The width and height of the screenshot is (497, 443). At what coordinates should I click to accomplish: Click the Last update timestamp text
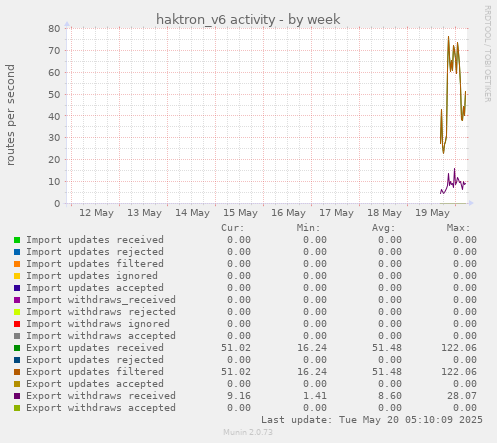(x=372, y=420)
